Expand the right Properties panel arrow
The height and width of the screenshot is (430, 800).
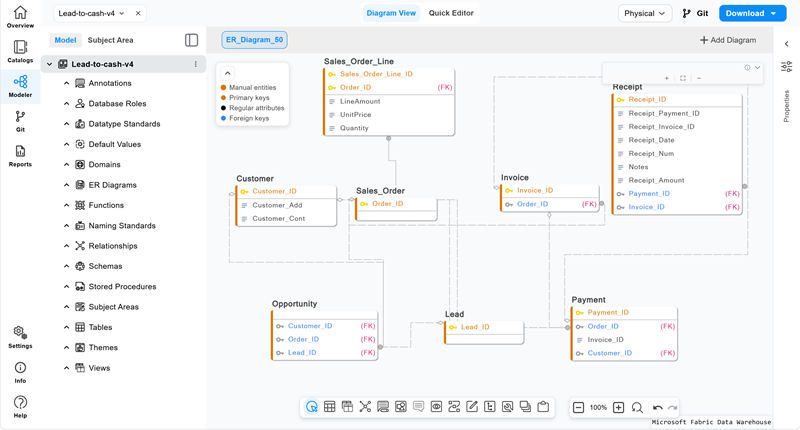tap(787, 44)
